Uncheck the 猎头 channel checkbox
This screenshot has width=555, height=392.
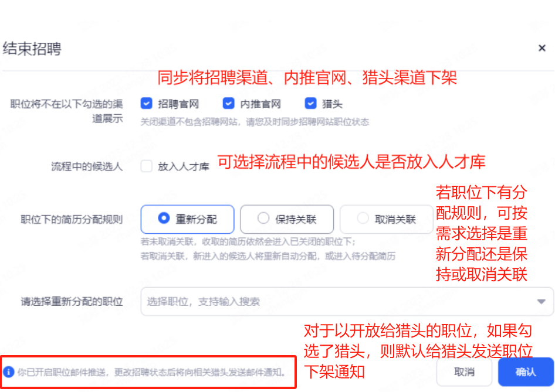(310, 103)
